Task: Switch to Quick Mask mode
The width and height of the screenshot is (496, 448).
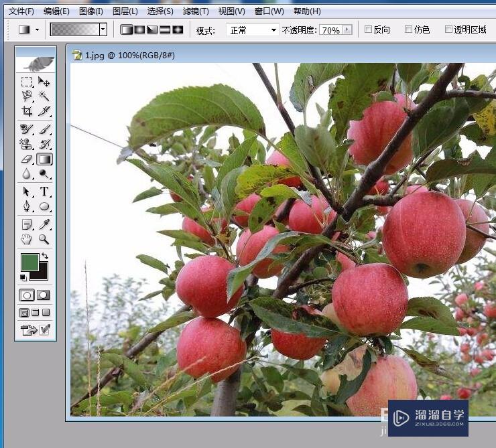Action: (44, 295)
